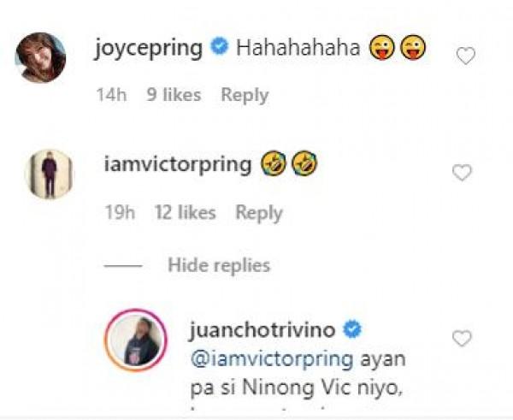Click joycepring's verified badge

pos(220,46)
